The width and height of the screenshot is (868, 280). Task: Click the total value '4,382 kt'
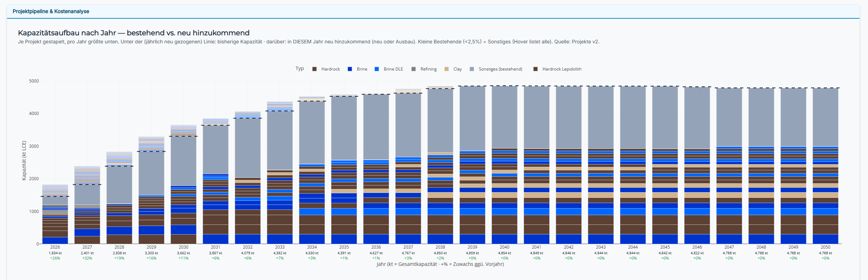coord(280,253)
